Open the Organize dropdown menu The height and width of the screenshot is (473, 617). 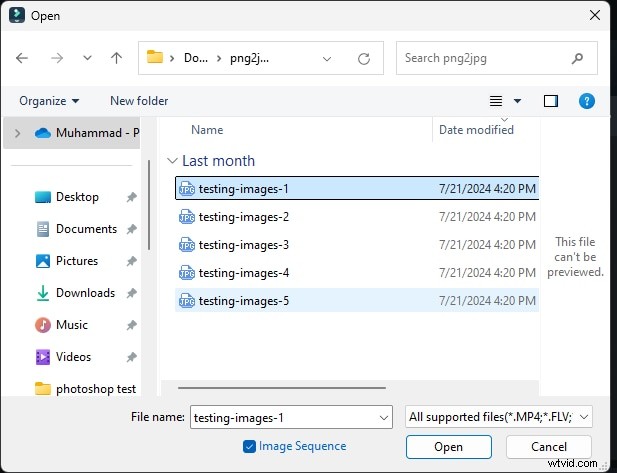pyautogui.click(x=48, y=101)
